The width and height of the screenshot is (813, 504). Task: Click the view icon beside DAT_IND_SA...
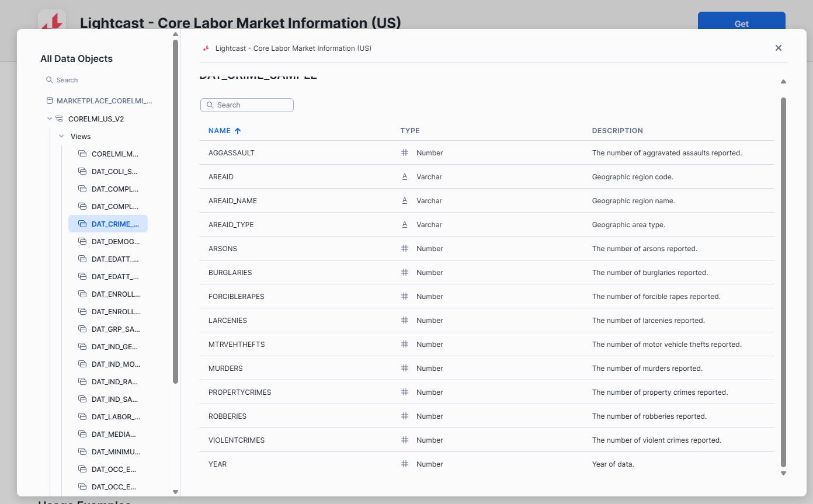82,399
